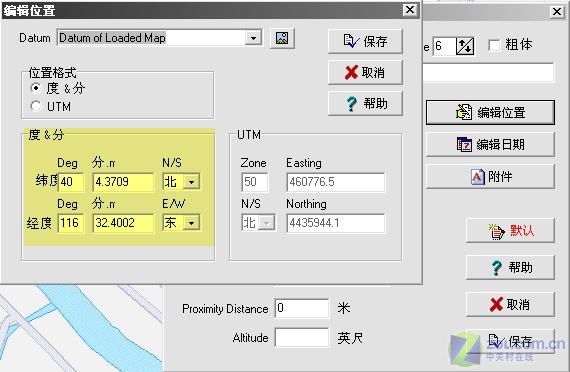Screen dimensions: 570x372
Task: Click the latitude Deg field showing 40
Action: click(x=71, y=182)
